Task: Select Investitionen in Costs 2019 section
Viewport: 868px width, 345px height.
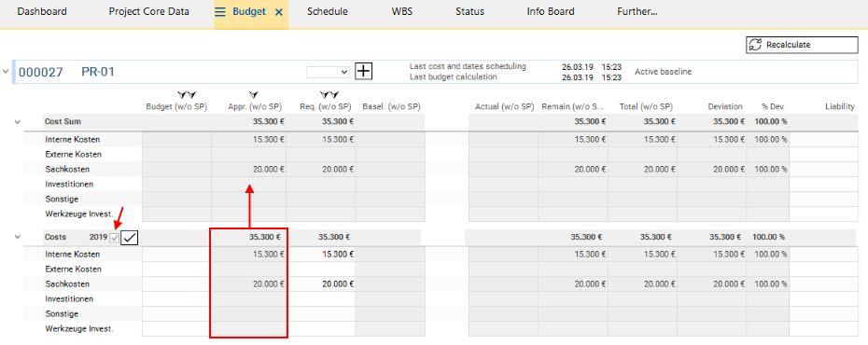Action: click(69, 299)
